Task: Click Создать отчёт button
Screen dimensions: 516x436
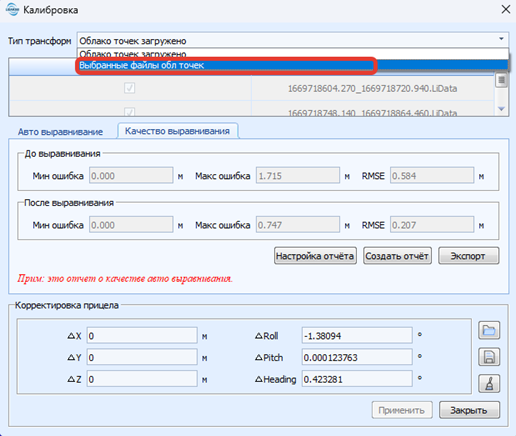Action: [397, 256]
